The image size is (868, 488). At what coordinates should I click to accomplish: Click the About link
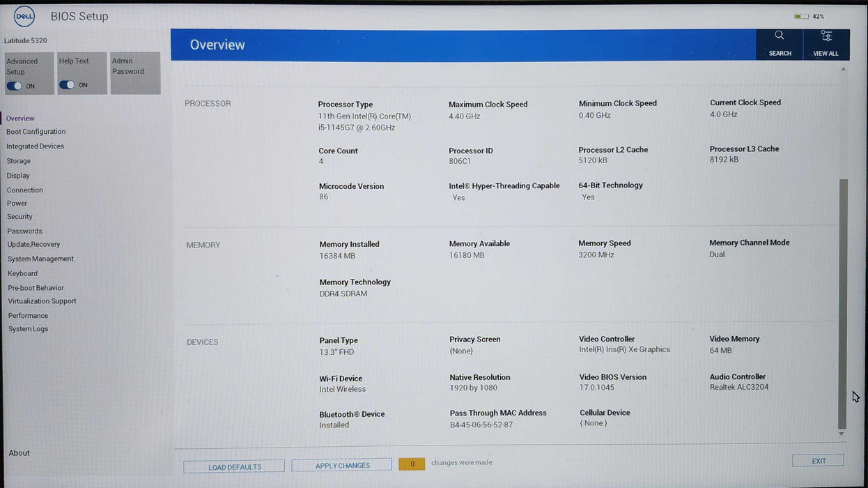coord(19,452)
